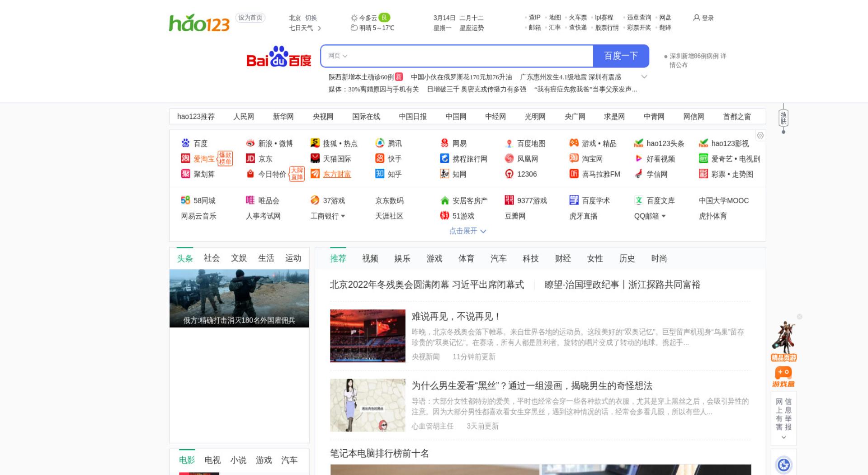Click the Baidu Maps pin icon

coord(509,143)
